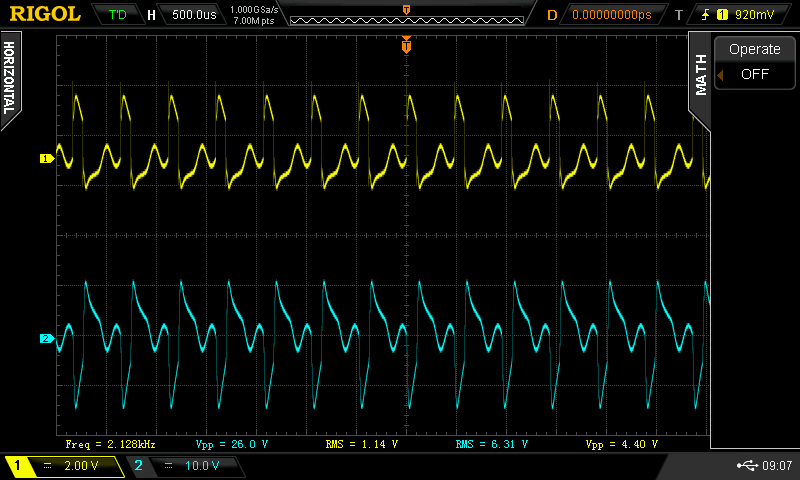Screen dimensions: 800x480
Task: Click the T'D trigger status indicator
Action: (117, 15)
